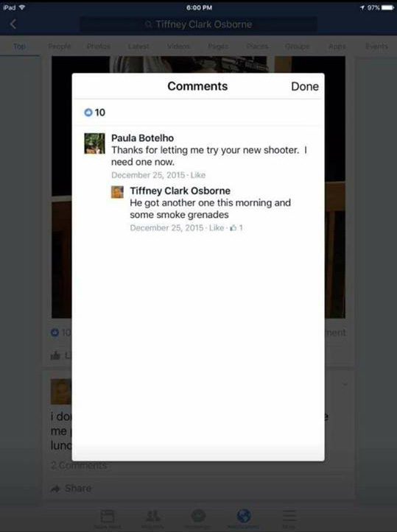Tap the back arrow in header
Image resolution: width=397 pixels, height=532 pixels.
tap(13, 24)
